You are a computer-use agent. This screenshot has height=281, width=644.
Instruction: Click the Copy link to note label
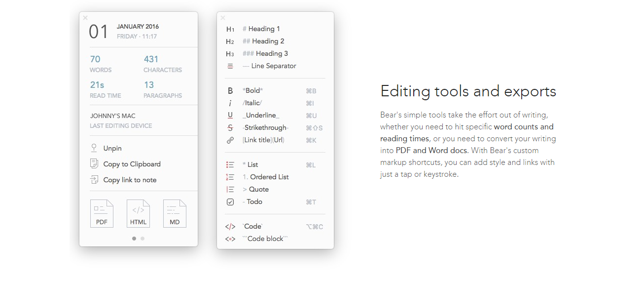(130, 180)
